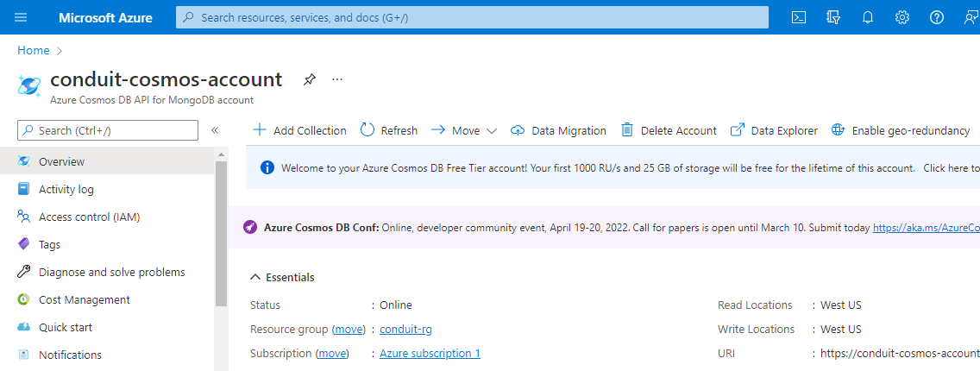
Task: Click the Delete Account trash icon
Action: tap(627, 130)
